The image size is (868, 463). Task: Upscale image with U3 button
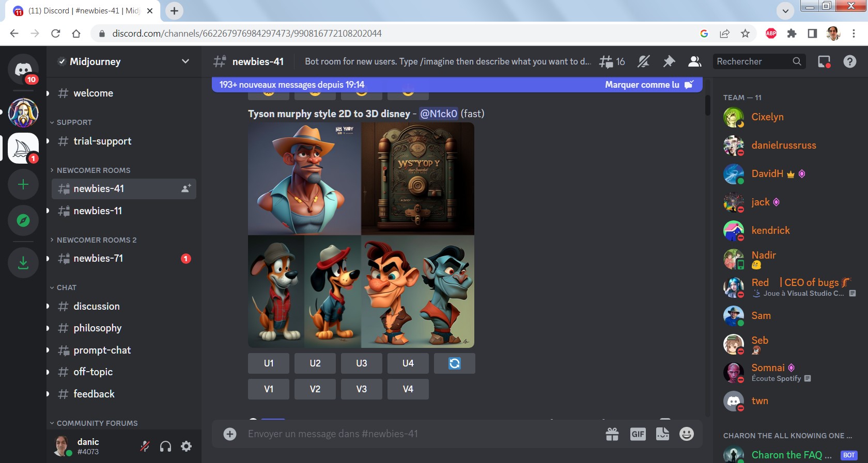[362, 363]
